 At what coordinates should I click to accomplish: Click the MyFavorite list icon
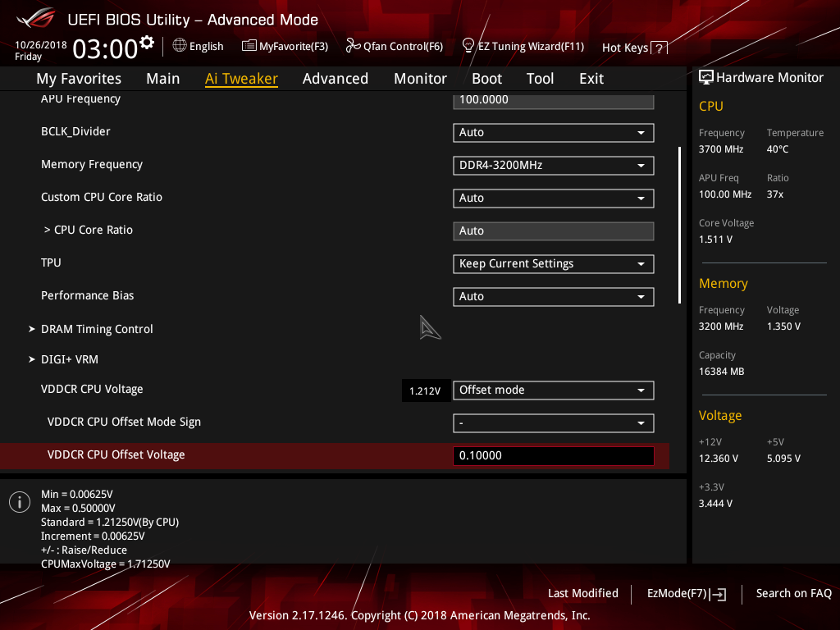coord(249,46)
